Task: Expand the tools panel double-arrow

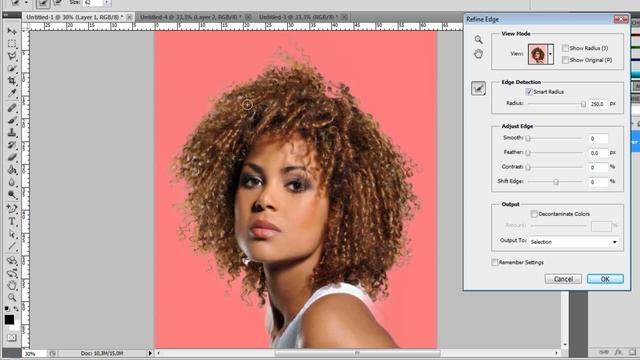Action: click(6, 15)
